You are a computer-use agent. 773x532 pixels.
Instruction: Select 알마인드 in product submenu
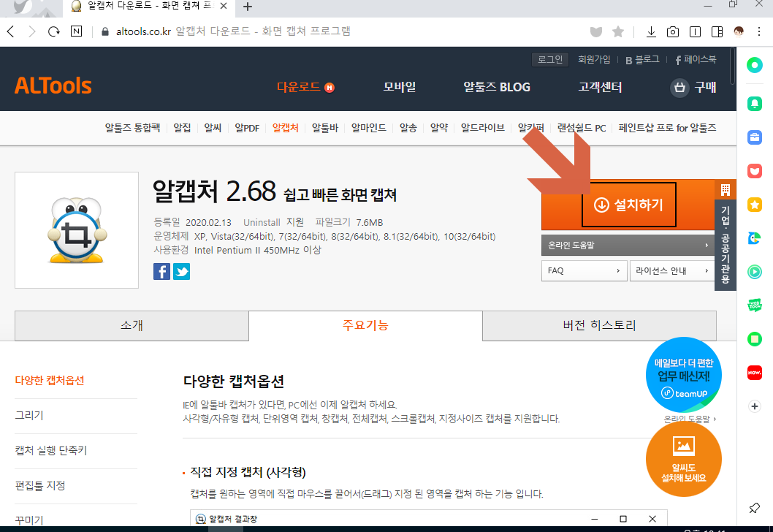[x=369, y=128]
